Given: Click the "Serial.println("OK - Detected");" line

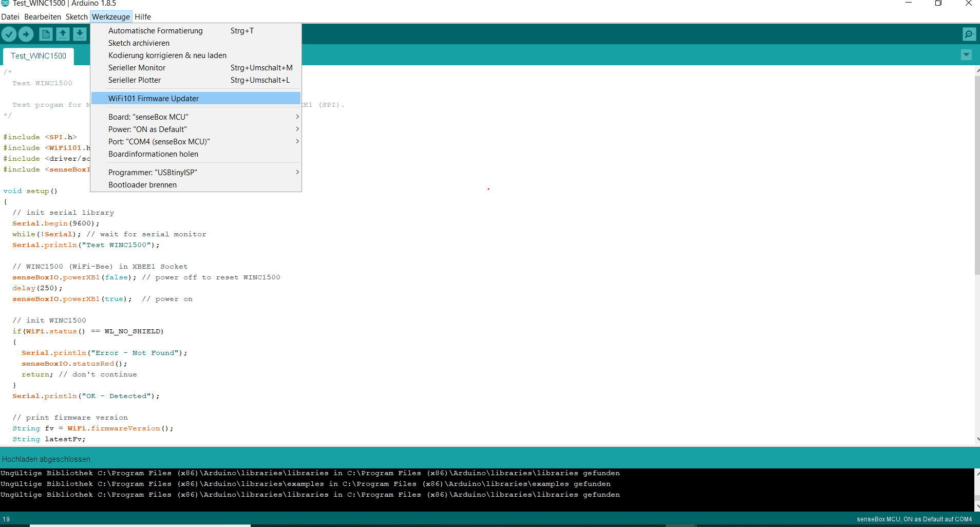Looking at the screenshot, I should [86, 396].
